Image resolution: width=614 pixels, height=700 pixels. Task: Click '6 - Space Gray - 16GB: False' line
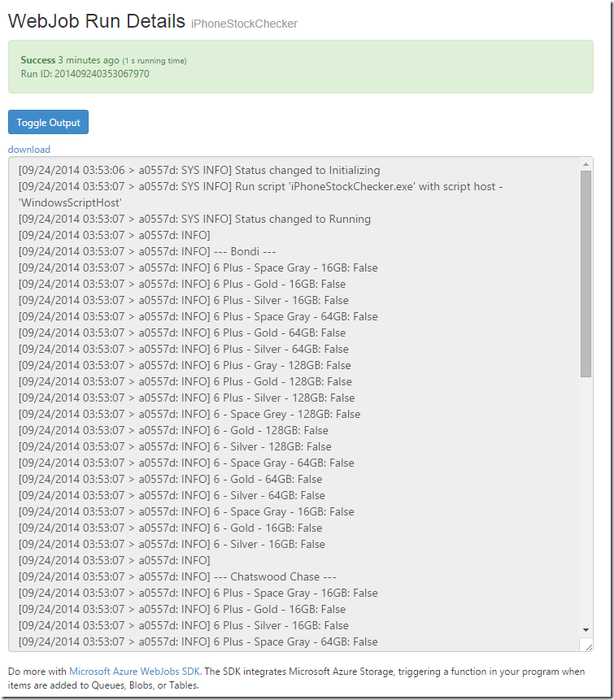click(x=186, y=511)
